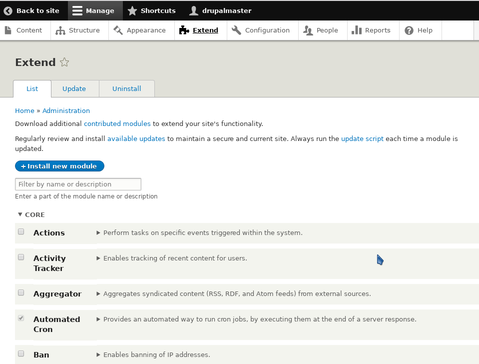
Task: Open the available updates link
Action: (x=136, y=139)
